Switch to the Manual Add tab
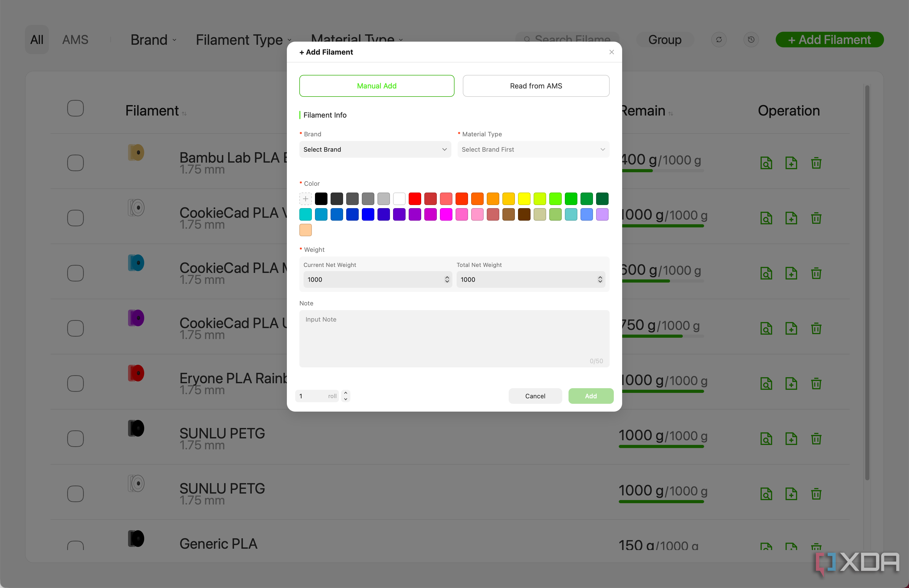The width and height of the screenshot is (909, 588). 377,86
